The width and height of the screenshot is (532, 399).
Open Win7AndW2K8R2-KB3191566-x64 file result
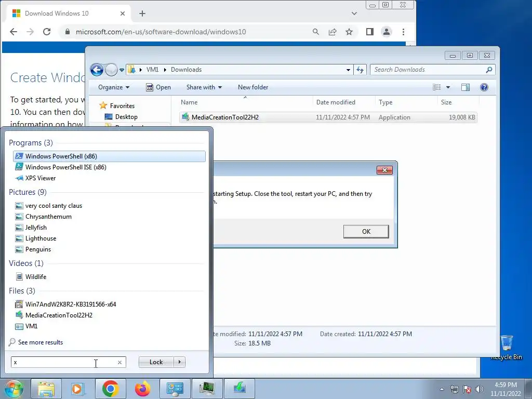[x=65, y=304]
